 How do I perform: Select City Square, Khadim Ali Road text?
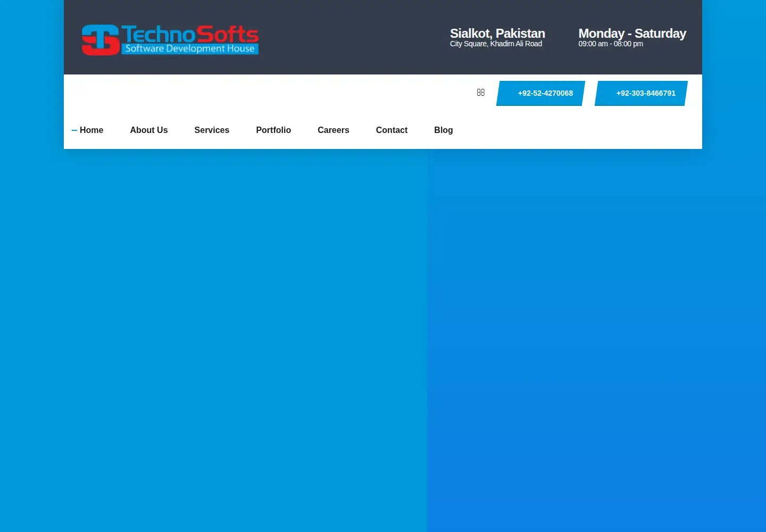tap(496, 44)
